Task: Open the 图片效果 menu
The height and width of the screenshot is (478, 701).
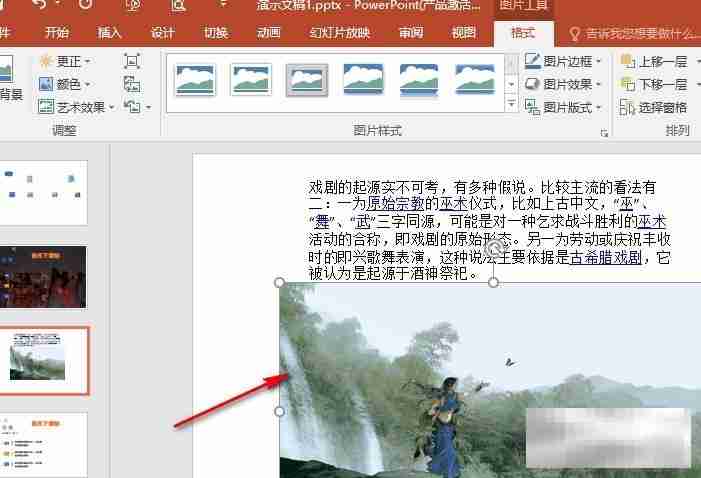Action: click(x=563, y=84)
